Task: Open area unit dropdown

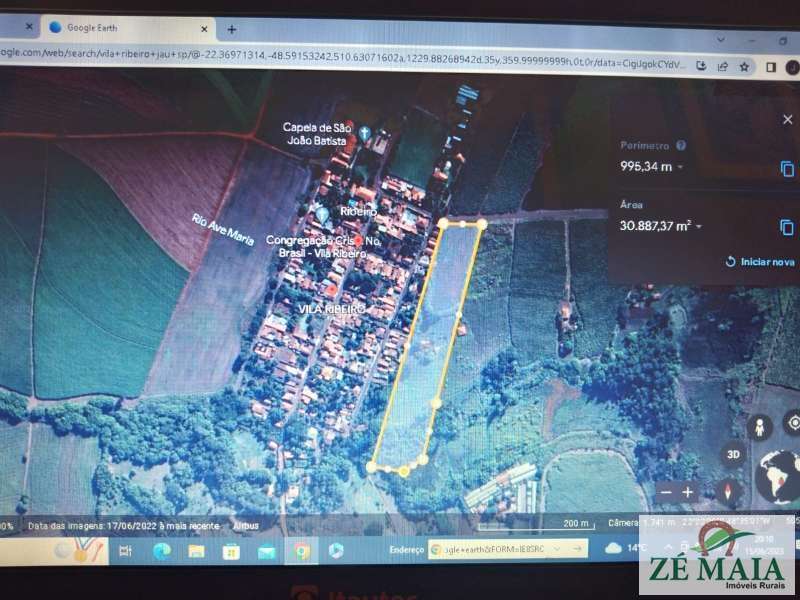Action: click(x=698, y=227)
